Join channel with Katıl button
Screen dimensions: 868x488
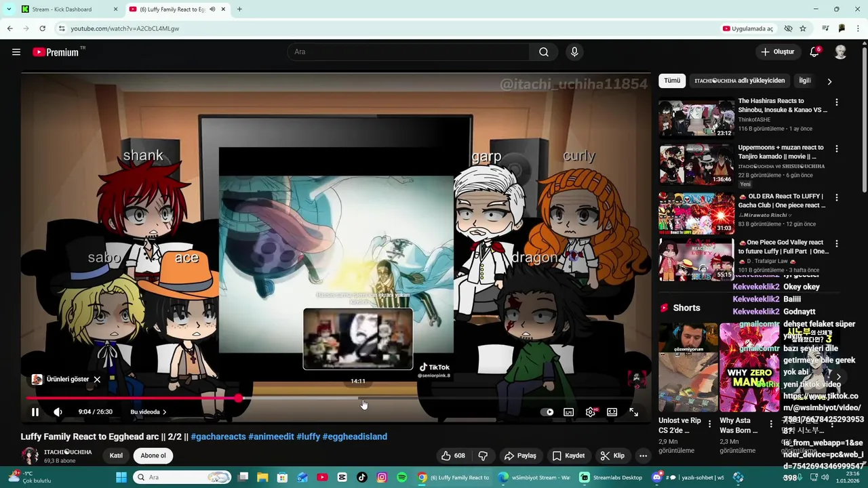(x=117, y=455)
